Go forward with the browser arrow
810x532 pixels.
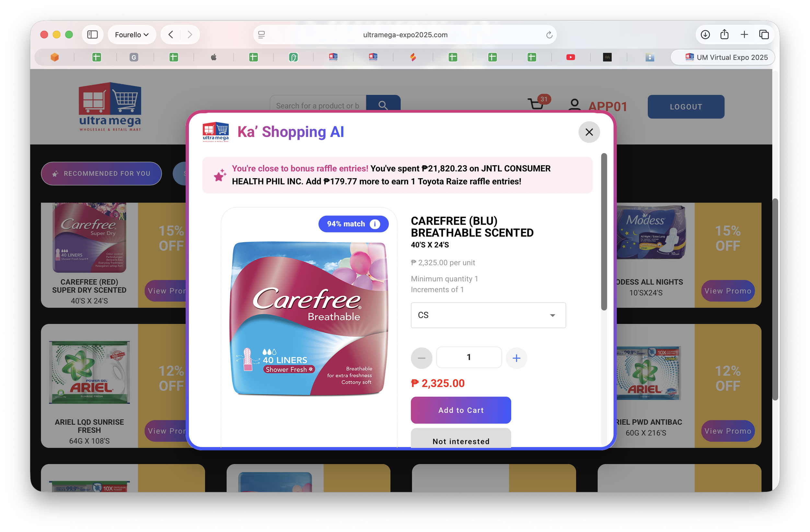click(190, 34)
